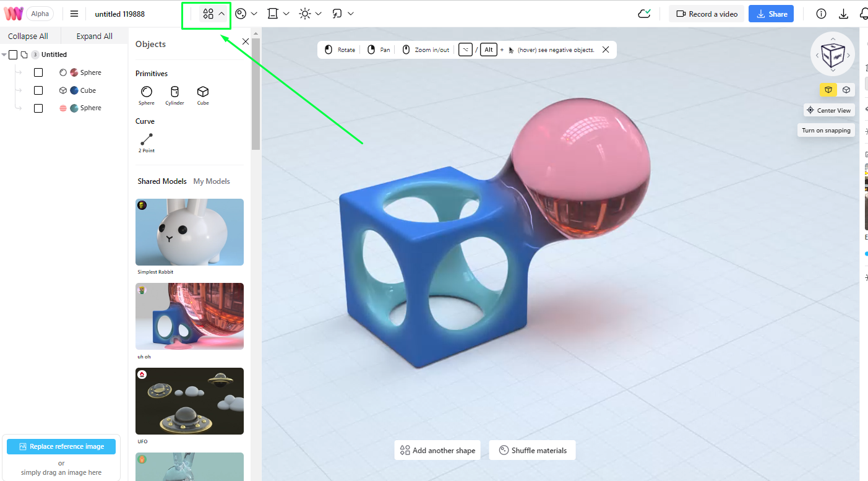Open the hamburger main menu

click(74, 14)
